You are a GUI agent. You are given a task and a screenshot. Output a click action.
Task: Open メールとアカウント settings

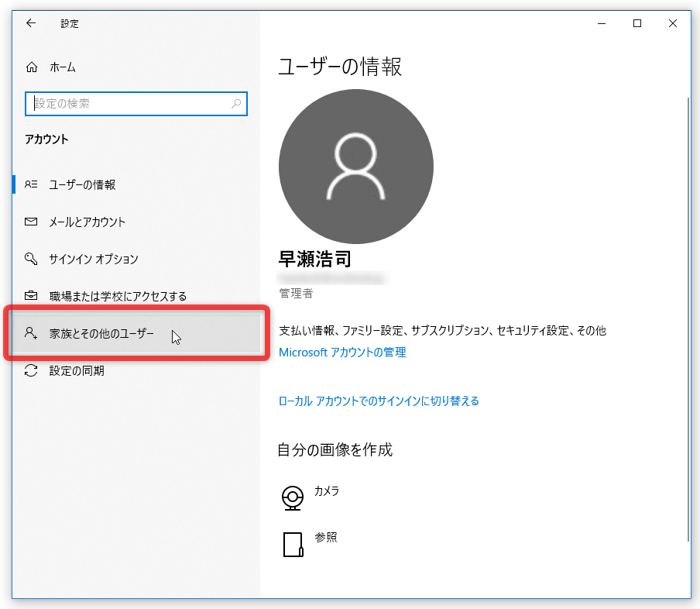click(136, 222)
